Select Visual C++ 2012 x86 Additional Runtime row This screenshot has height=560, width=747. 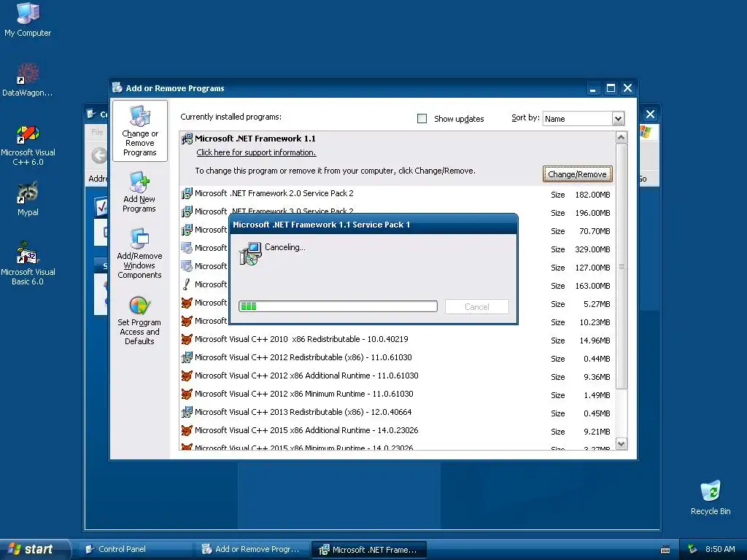pyautogui.click(x=396, y=376)
